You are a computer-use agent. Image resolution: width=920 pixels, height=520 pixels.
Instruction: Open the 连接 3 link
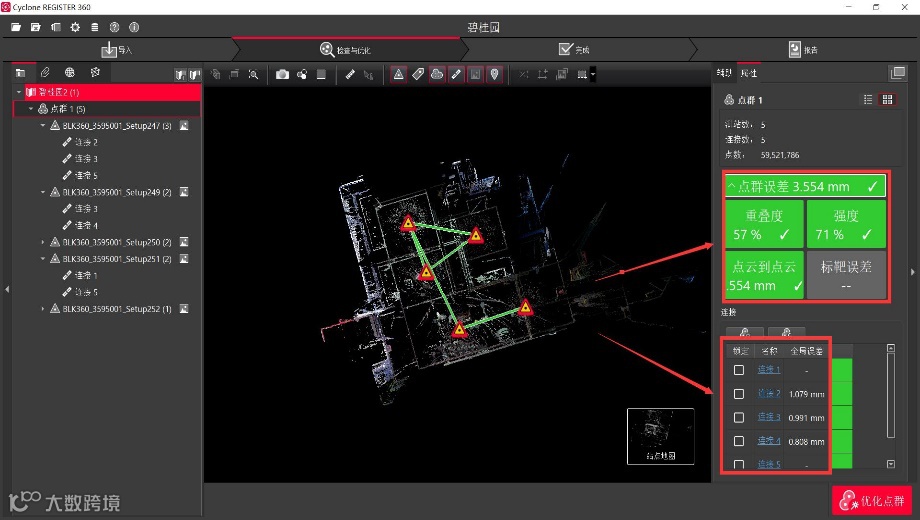tap(769, 417)
